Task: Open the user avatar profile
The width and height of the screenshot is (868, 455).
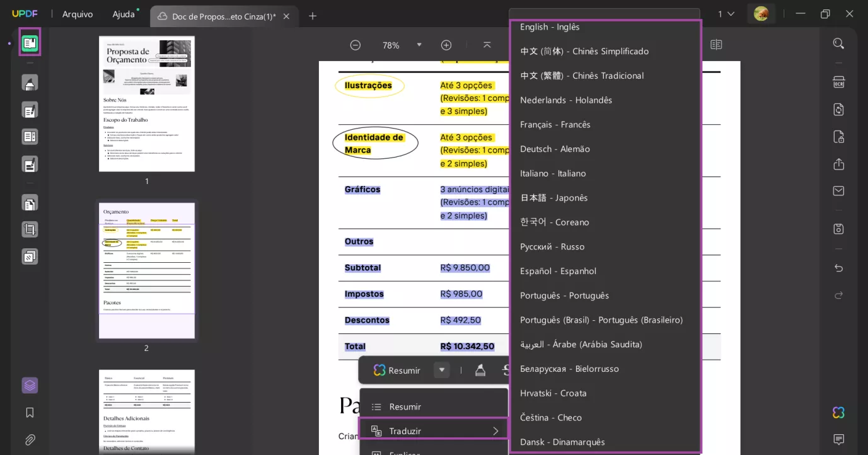Action: [x=761, y=14]
